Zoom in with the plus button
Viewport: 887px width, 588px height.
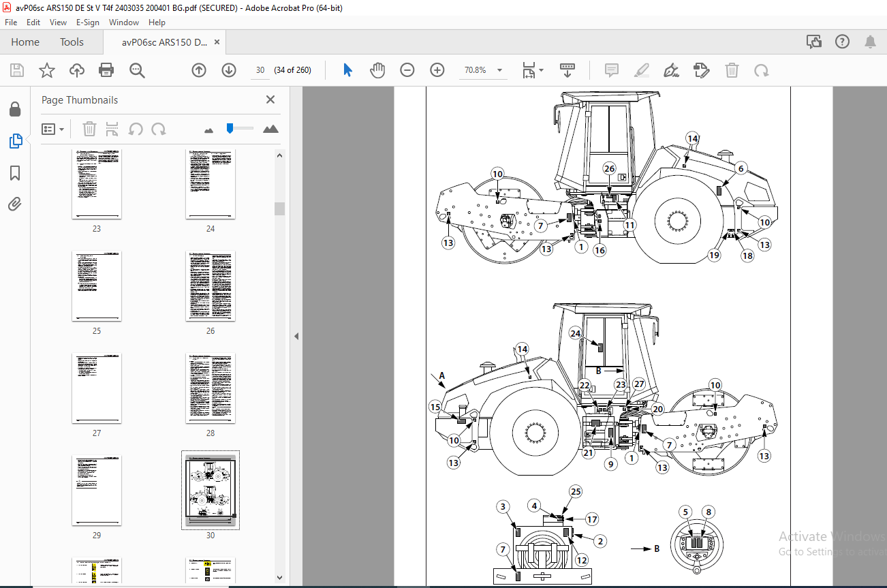tap(437, 70)
